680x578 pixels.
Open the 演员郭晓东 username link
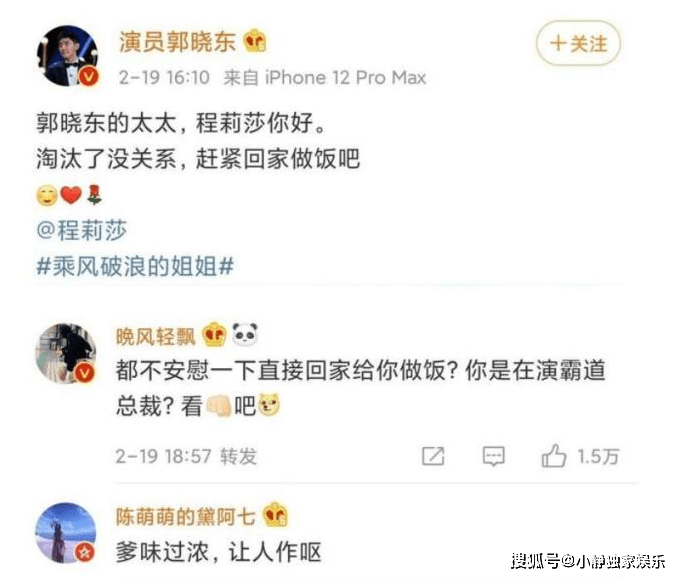coord(177,42)
